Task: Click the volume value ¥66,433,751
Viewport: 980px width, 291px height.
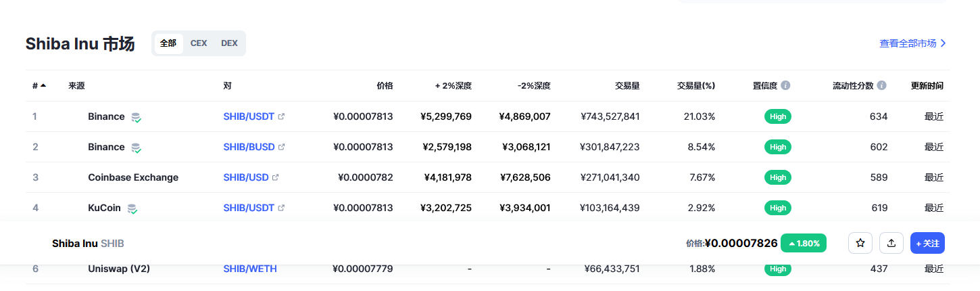Action: click(612, 269)
